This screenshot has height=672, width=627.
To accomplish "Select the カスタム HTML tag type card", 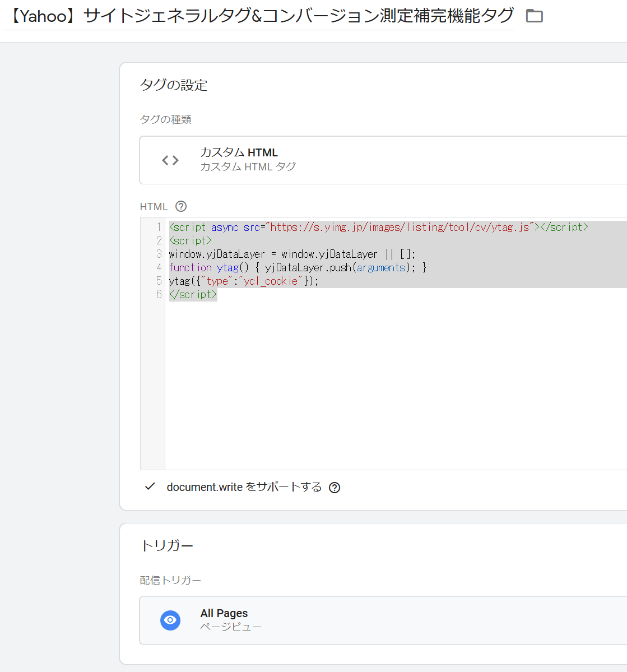I will (x=383, y=160).
